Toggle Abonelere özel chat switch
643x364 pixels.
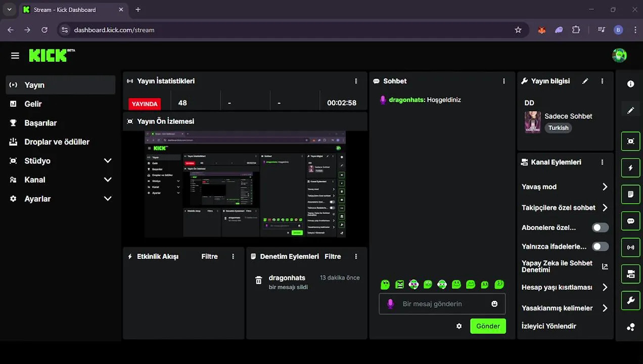click(600, 227)
